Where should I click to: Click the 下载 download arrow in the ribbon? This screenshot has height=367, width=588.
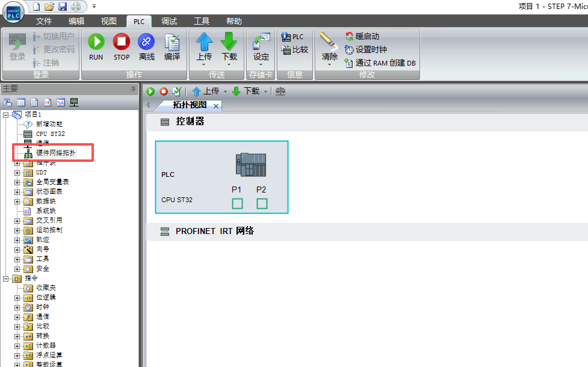[229, 42]
